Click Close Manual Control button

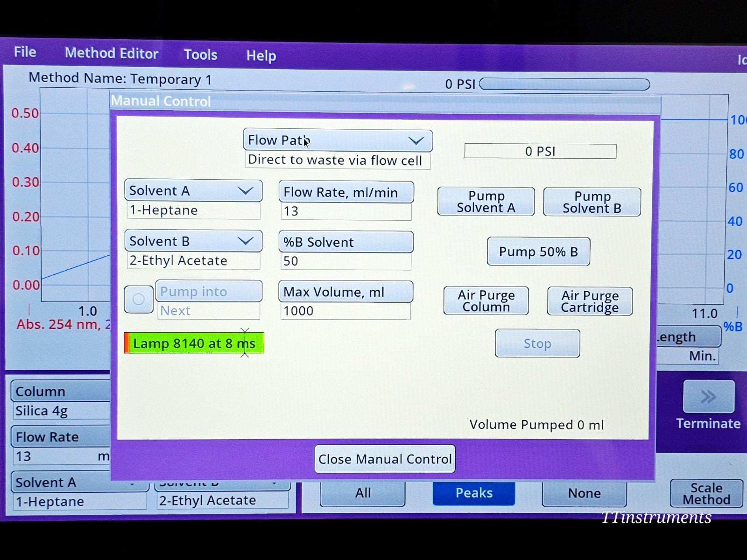(385, 459)
